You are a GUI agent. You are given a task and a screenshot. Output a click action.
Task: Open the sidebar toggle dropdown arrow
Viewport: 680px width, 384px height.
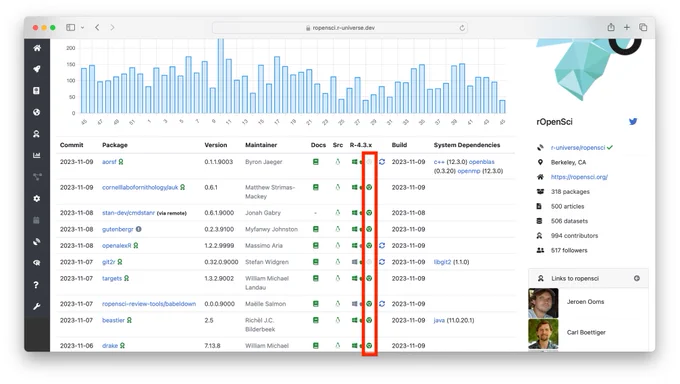click(x=82, y=27)
